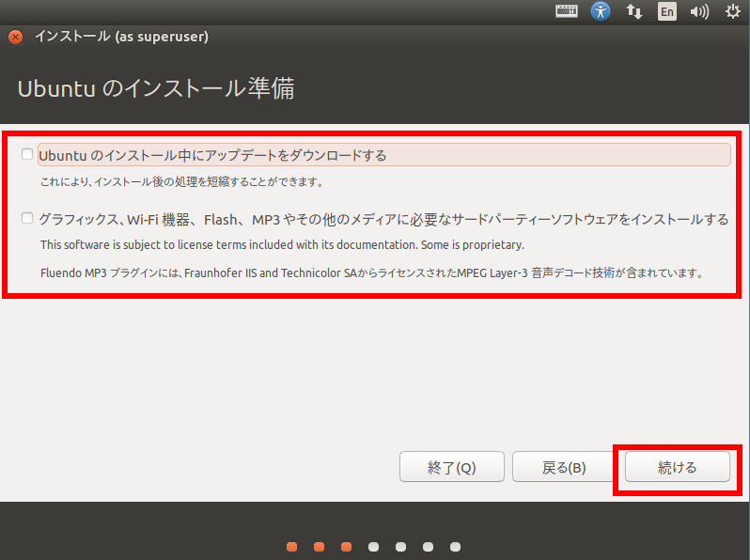Open the En input language indicator
The image size is (750, 560).
pyautogui.click(x=666, y=11)
